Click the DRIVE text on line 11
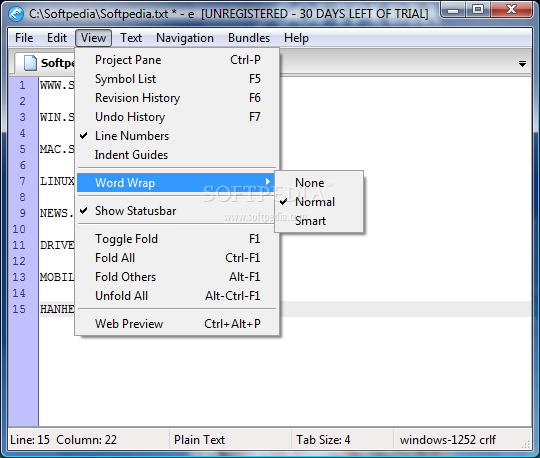The height and width of the screenshot is (458, 540). 57,245
